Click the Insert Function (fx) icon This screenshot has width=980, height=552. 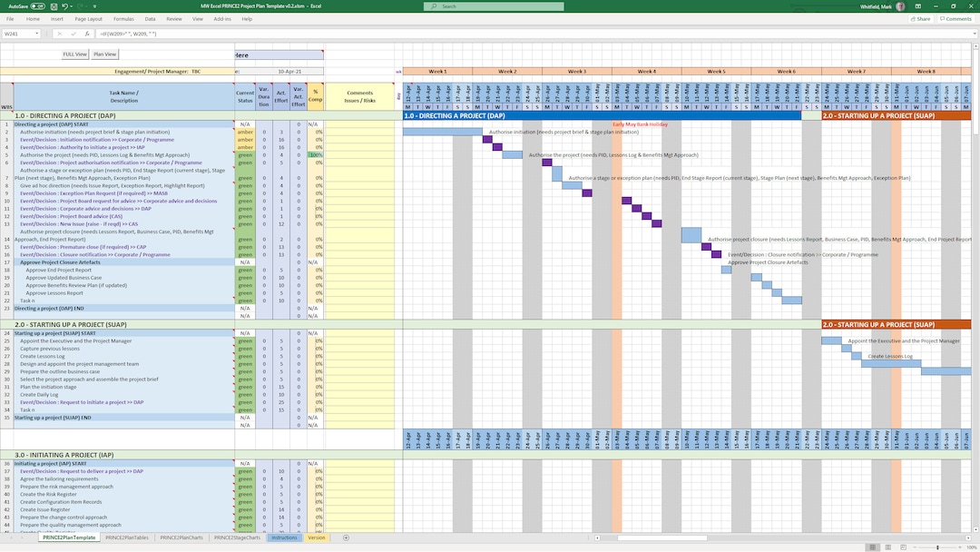click(86, 34)
